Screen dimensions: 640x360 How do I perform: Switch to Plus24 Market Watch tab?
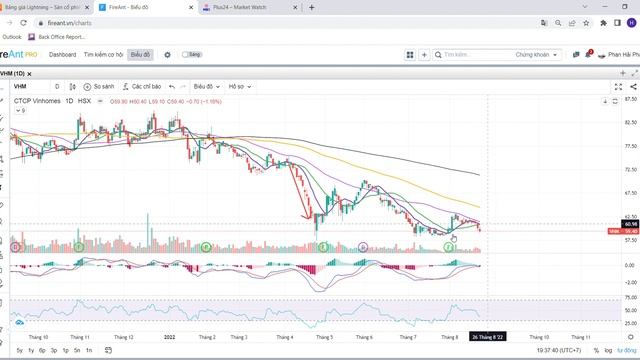click(x=251, y=7)
